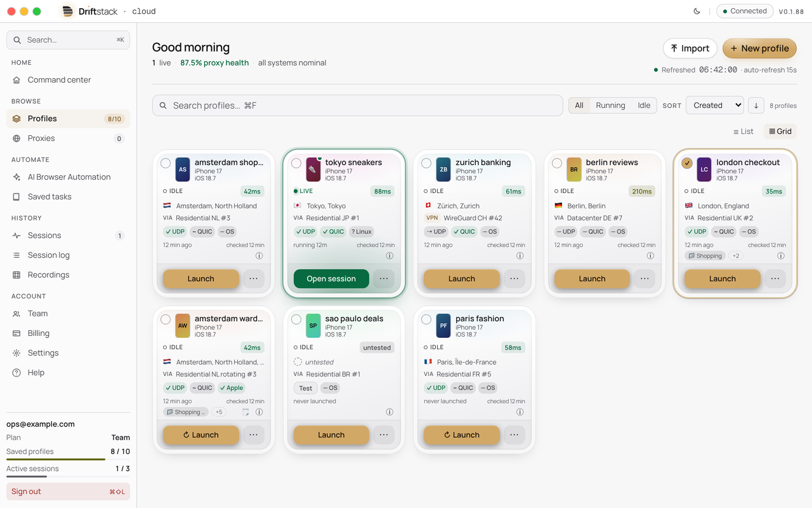Open more options on zurich banking card

tap(514, 279)
